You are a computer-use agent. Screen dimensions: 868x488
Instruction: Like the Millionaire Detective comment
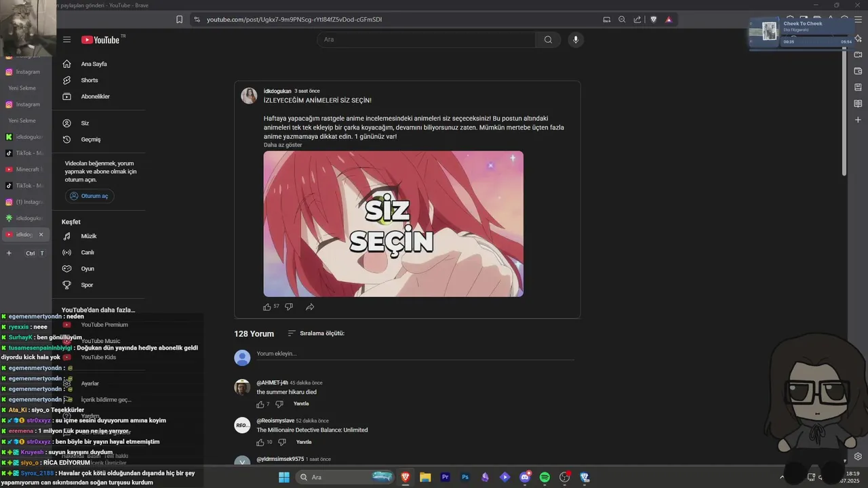pos(260,442)
